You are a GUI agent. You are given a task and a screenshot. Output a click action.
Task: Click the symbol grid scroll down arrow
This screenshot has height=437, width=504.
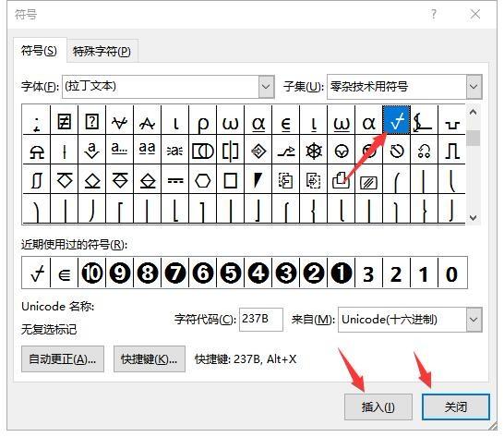473,218
